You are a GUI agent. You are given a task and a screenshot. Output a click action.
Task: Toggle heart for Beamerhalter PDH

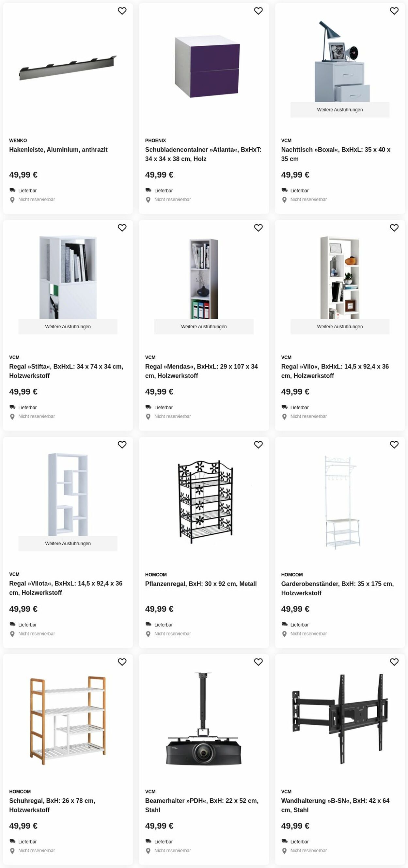(258, 662)
